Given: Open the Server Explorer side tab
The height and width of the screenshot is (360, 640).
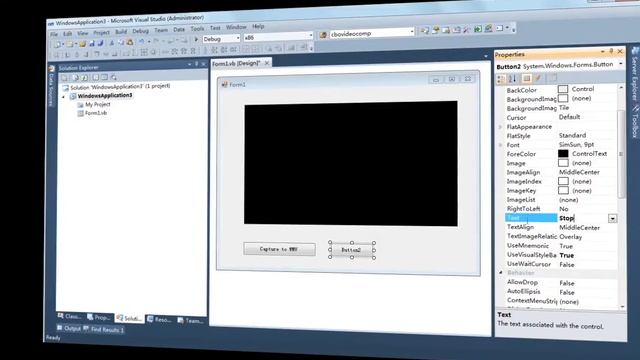Looking at the screenshot, I should click(x=635, y=73).
